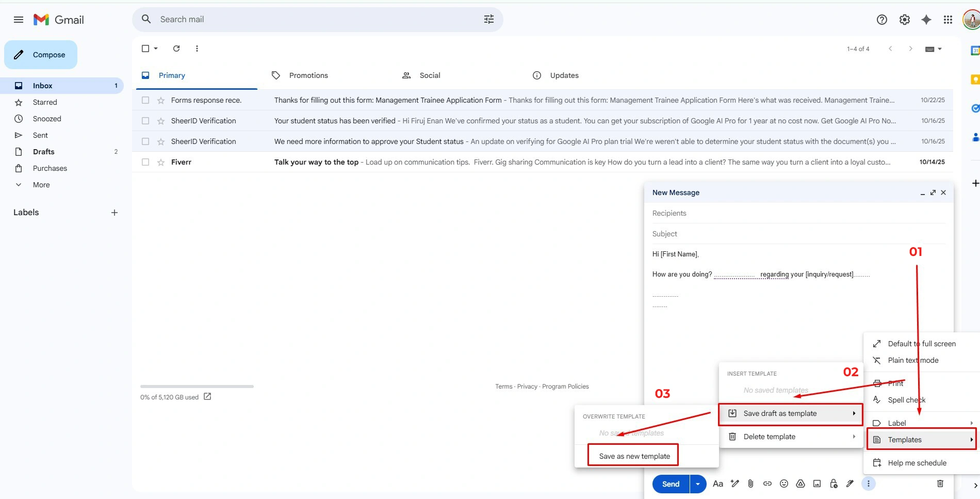Open Google Drive file insert icon
This screenshot has width=980, height=499.
[x=801, y=484]
